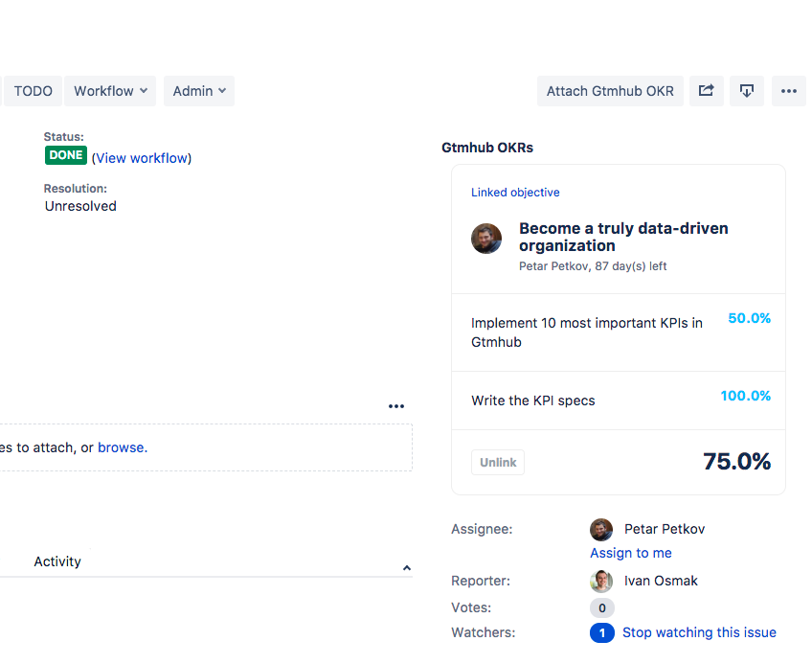
Task: Click the assignee Petar Petkov avatar
Action: pyautogui.click(x=601, y=529)
